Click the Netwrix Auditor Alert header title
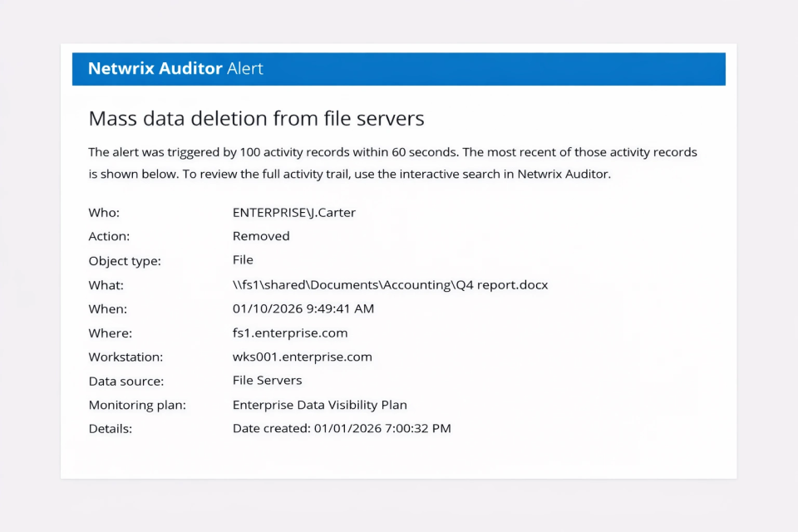This screenshot has width=798, height=532. (175, 68)
